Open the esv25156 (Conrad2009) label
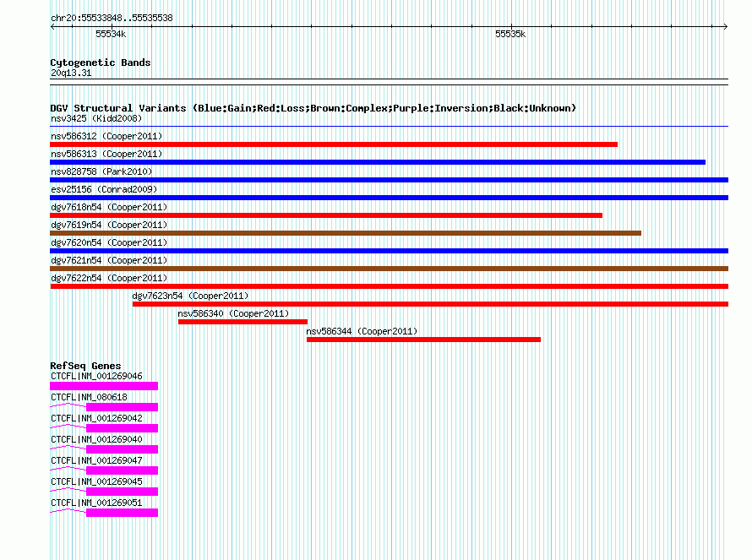The image size is (752, 560). [104, 189]
